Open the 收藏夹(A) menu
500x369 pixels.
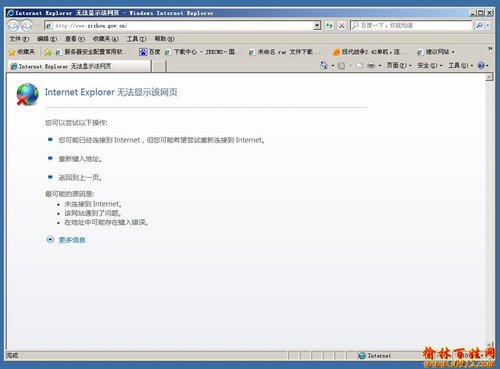(105, 39)
